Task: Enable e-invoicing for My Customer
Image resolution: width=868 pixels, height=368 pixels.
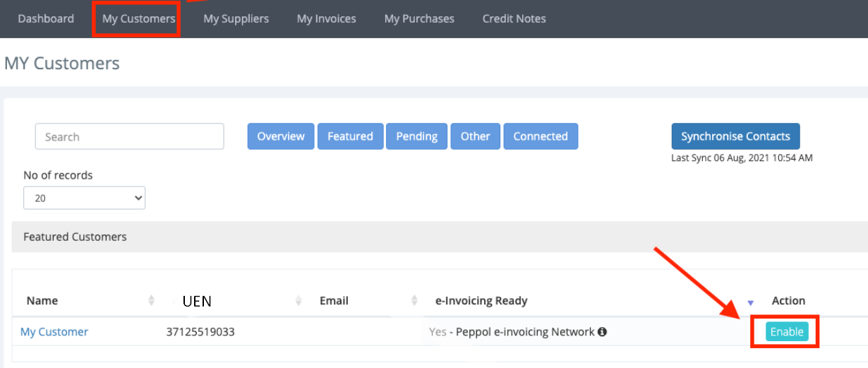Action: tap(787, 332)
